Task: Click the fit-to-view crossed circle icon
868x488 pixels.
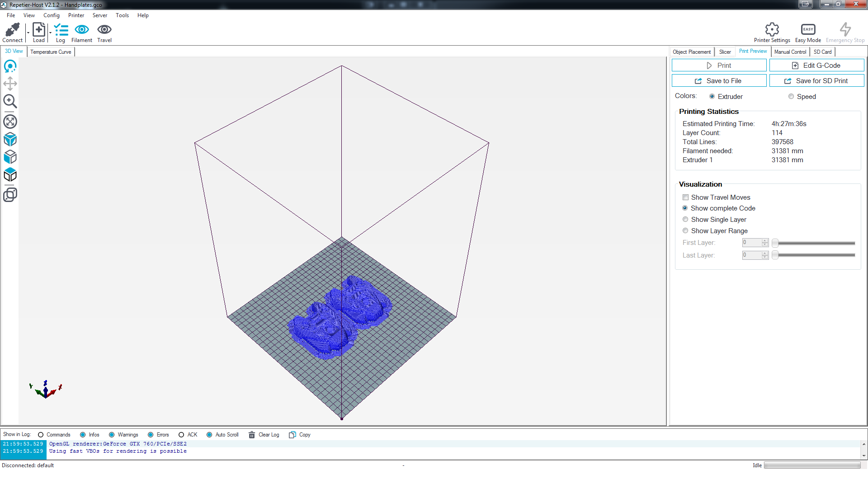Action: 10,122
